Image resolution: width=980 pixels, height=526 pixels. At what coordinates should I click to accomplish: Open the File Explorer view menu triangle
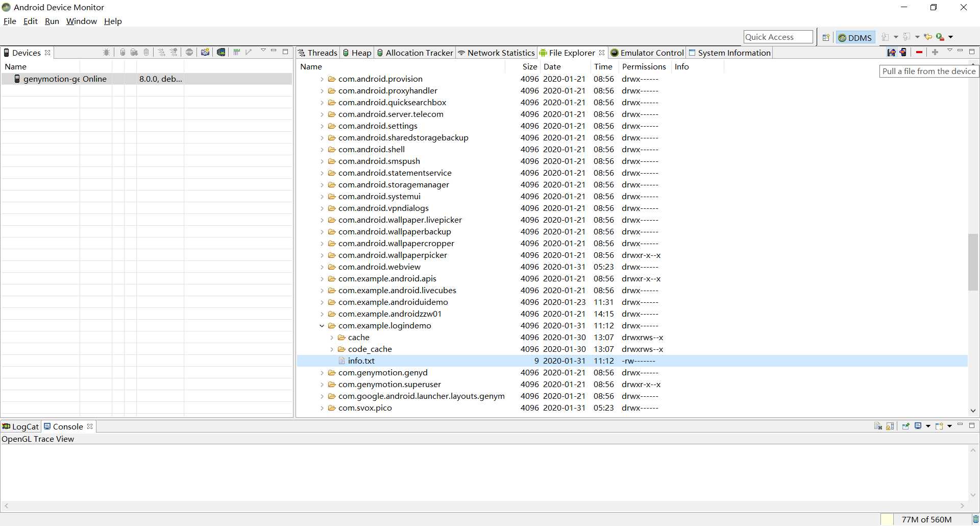949,51
